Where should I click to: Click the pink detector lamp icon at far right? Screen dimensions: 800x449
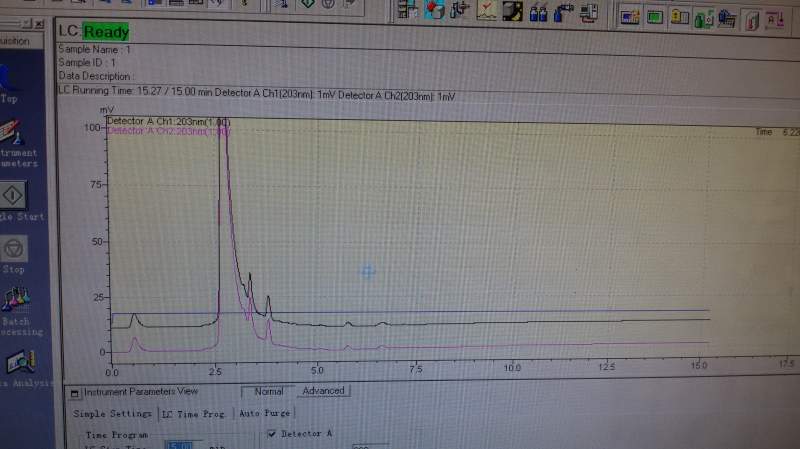tap(775, 21)
